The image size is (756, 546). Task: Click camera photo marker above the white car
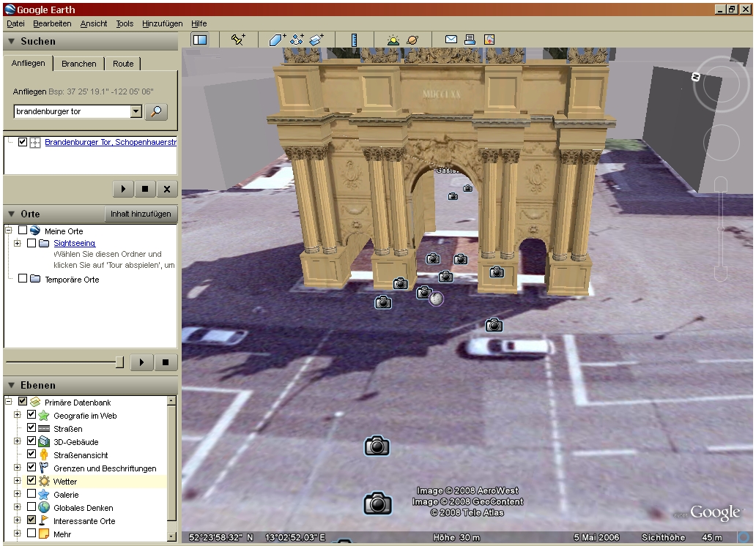coord(494,325)
